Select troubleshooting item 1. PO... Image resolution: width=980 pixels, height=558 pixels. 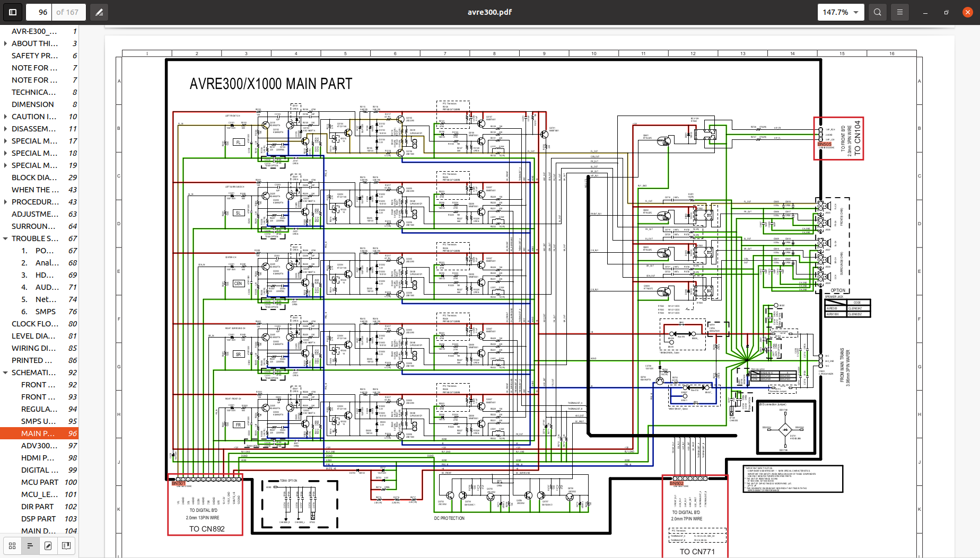(x=39, y=251)
